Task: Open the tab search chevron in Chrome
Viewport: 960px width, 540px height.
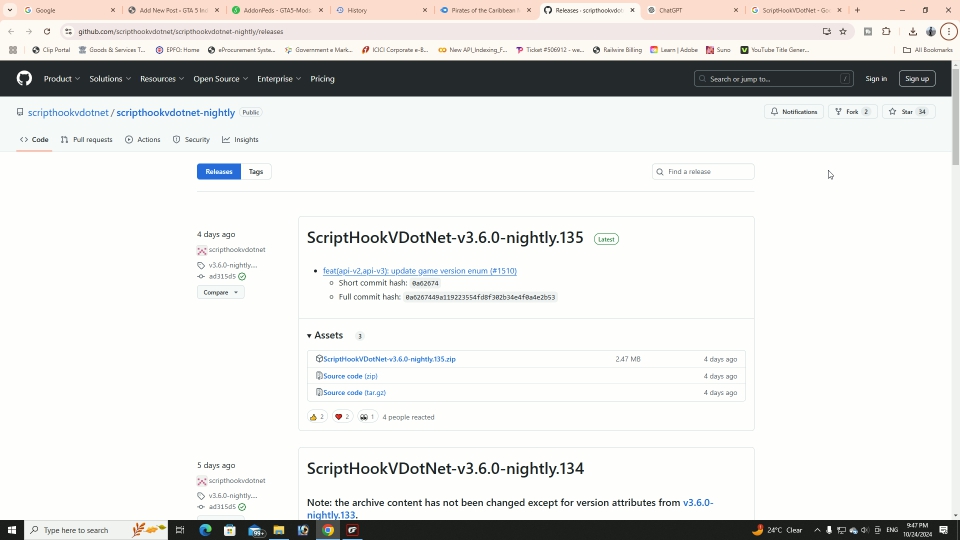Action: point(10,10)
